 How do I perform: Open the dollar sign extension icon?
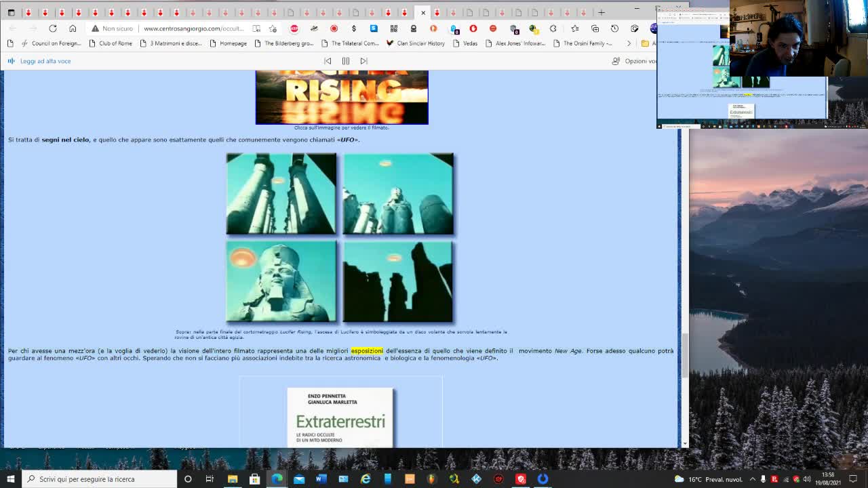click(353, 28)
